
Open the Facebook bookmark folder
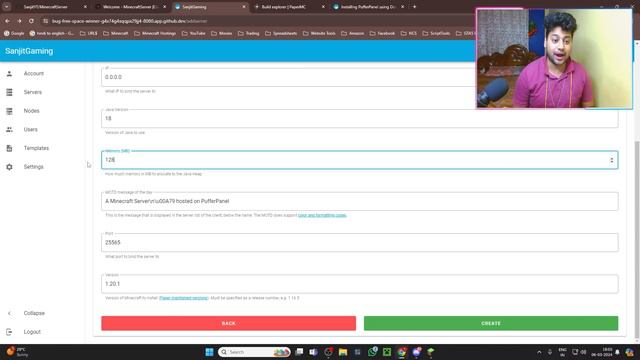pyautogui.click(x=382, y=33)
